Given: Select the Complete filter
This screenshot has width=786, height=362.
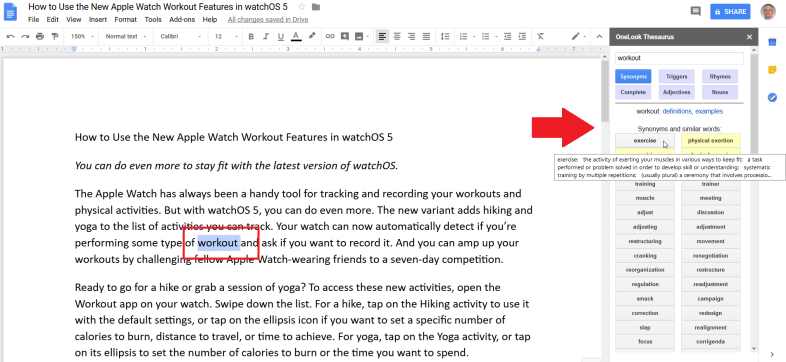Looking at the screenshot, I should 633,92.
